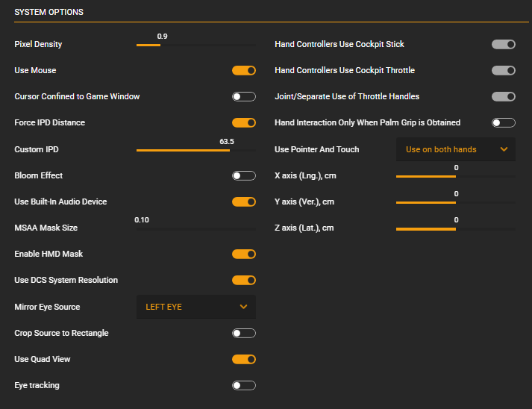Enable Crop Source to Rectangle
The height and width of the screenshot is (409, 532).
click(243, 333)
